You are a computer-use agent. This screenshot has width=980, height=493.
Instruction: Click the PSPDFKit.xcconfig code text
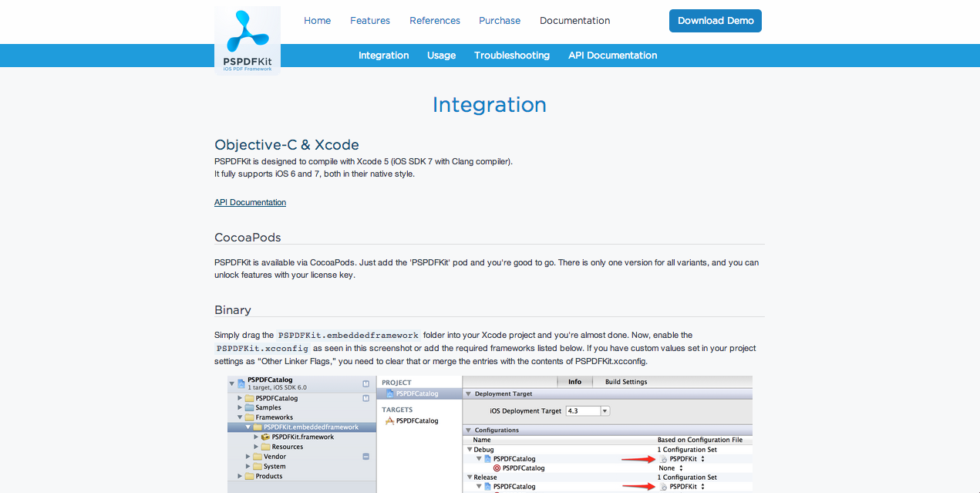261,349
